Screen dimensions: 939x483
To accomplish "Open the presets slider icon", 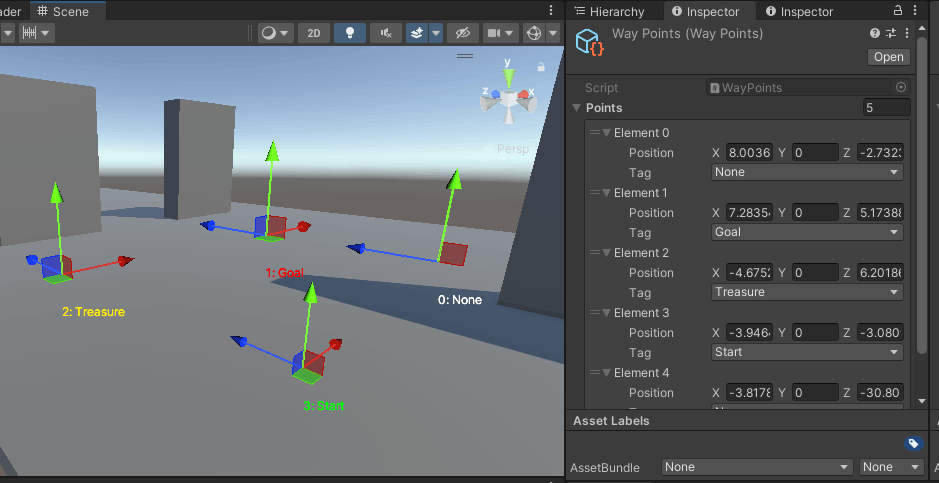I will [891, 33].
